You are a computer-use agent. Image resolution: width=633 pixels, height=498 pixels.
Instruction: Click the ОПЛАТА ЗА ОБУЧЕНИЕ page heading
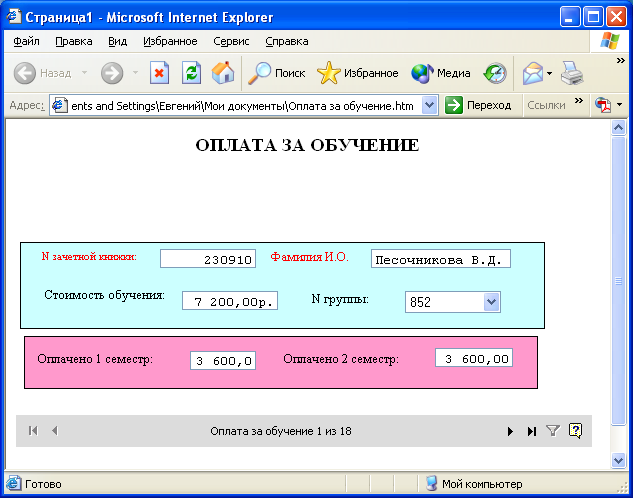coord(308,145)
